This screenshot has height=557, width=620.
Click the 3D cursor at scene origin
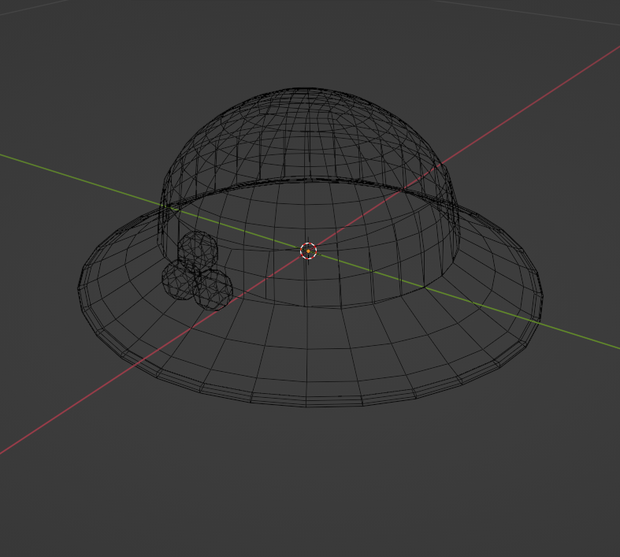[x=308, y=251]
